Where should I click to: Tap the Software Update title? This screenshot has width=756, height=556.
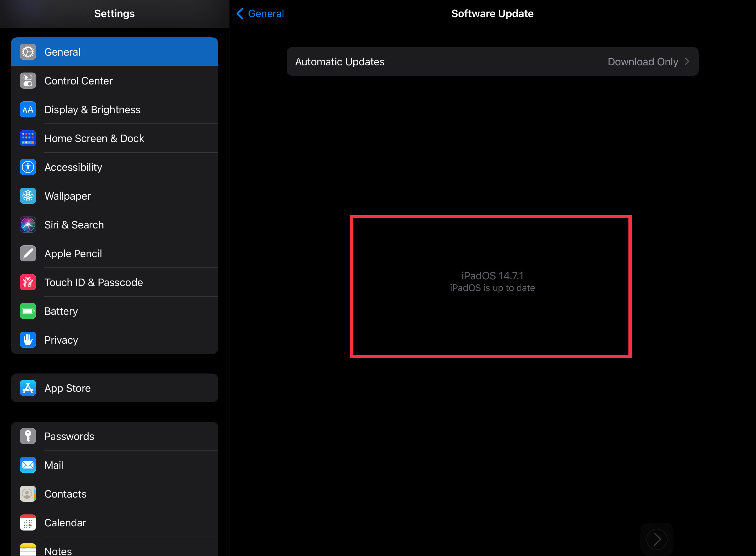click(x=492, y=14)
